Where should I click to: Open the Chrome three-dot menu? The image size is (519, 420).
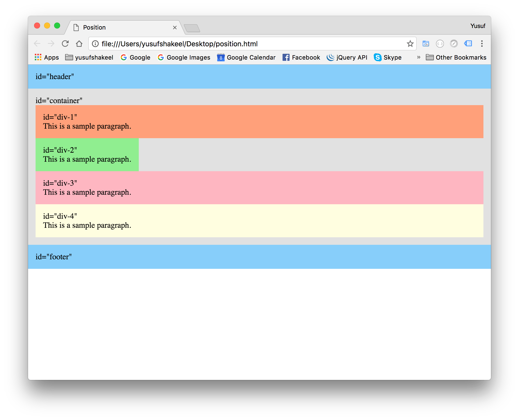(x=482, y=44)
